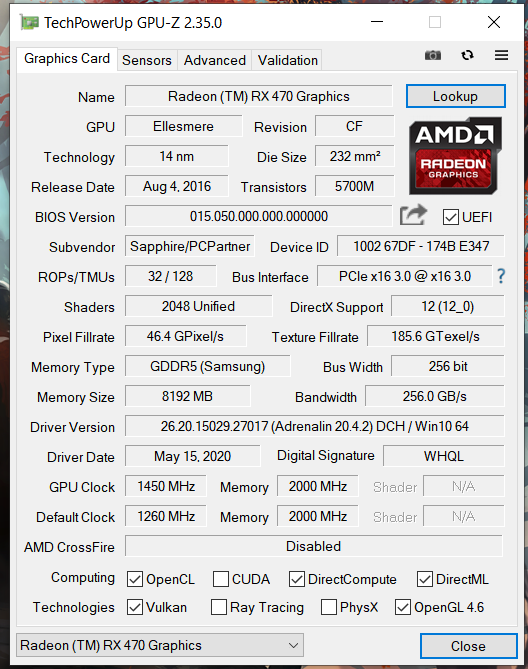Open the Radeon RX 470 GPU selector dropdown
Screen dimensions: 528x669
[160, 645]
